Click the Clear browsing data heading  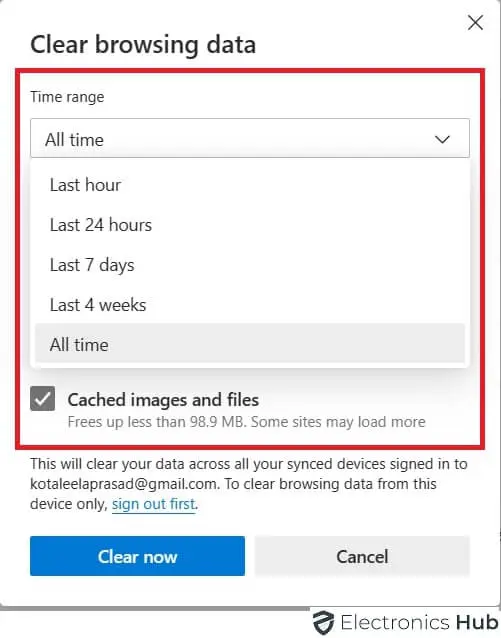[x=143, y=44]
